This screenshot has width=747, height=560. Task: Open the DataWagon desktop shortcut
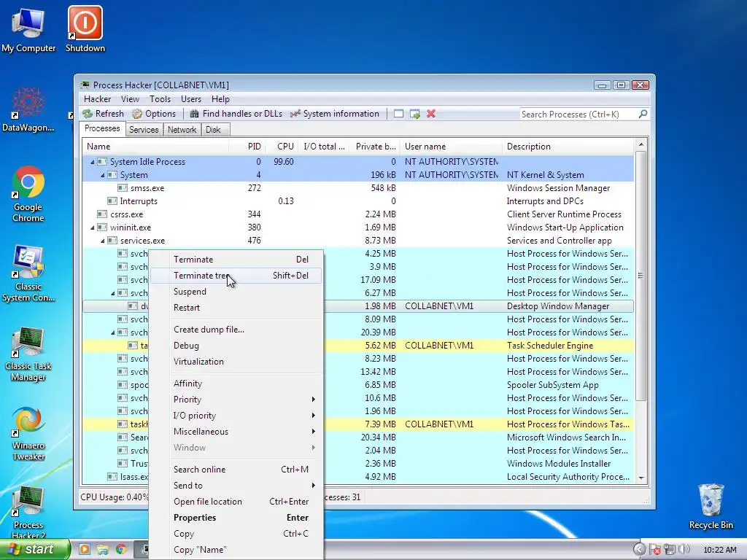pos(28,109)
